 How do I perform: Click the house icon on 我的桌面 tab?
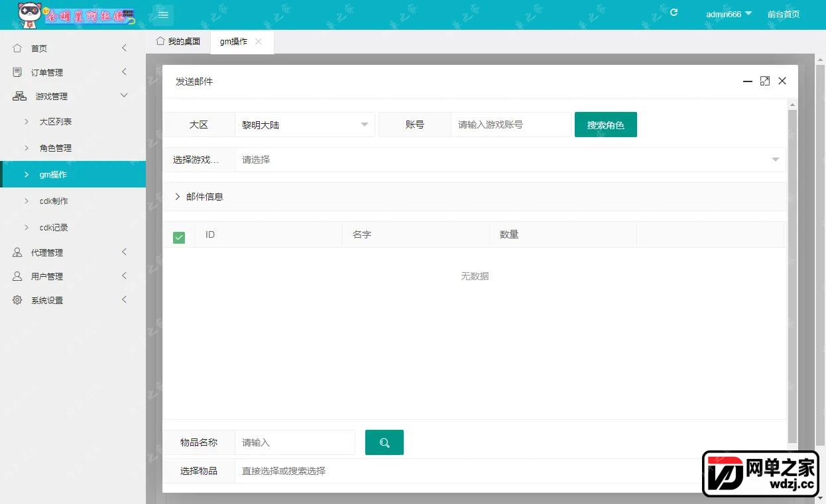(160, 41)
